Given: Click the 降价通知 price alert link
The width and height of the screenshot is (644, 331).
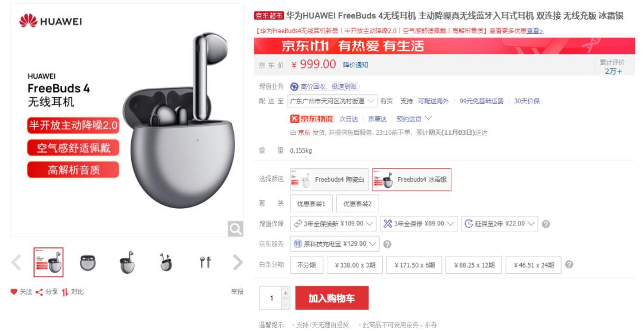Looking at the screenshot, I should point(355,65).
